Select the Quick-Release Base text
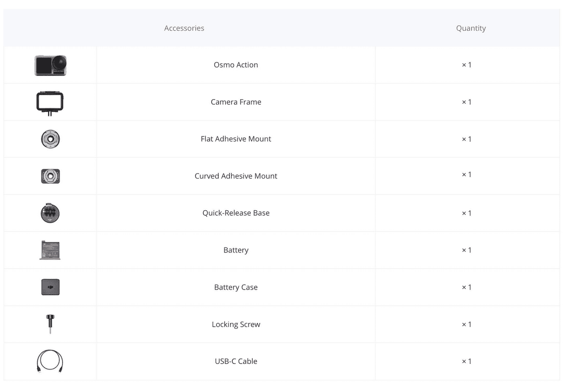 click(236, 213)
